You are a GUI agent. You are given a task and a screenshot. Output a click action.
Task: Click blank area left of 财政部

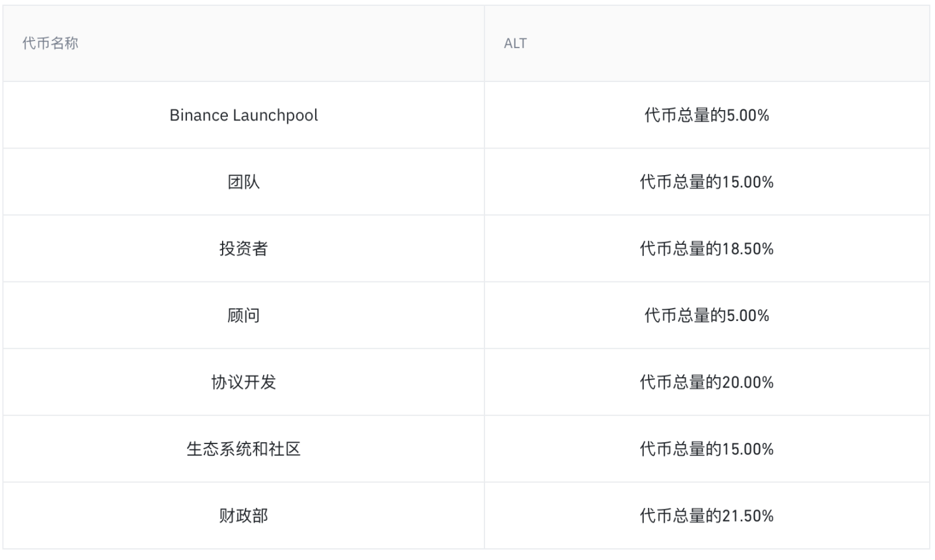[x=111, y=516]
